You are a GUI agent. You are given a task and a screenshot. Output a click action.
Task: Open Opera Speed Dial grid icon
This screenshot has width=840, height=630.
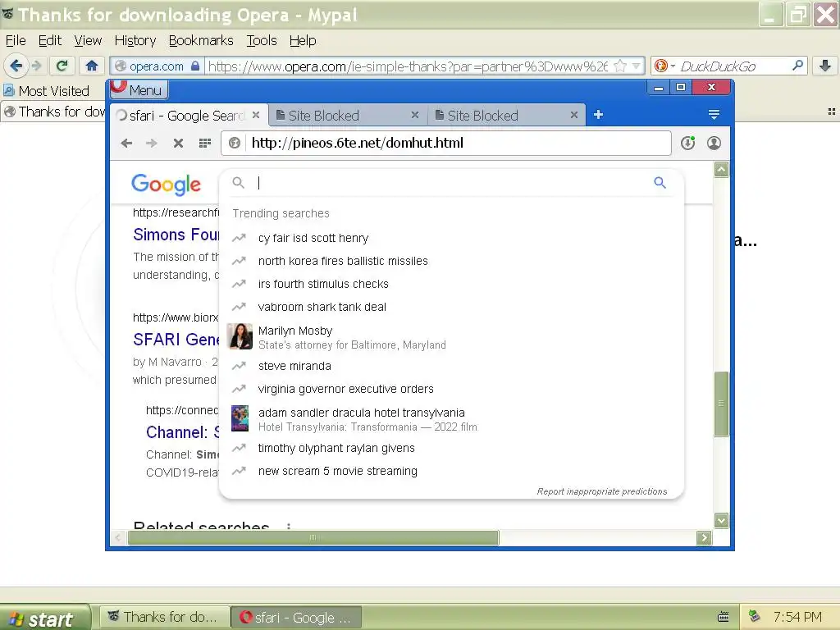(204, 143)
